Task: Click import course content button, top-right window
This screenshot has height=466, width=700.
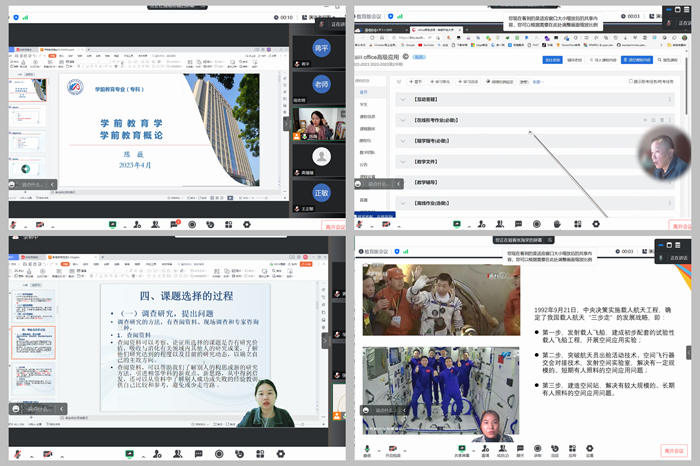Action: (x=603, y=60)
